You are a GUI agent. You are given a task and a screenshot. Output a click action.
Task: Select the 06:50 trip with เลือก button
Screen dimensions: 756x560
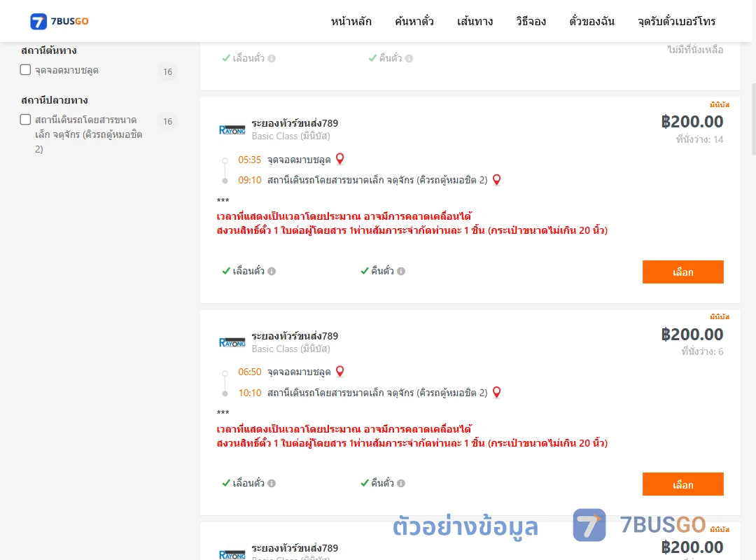682,484
